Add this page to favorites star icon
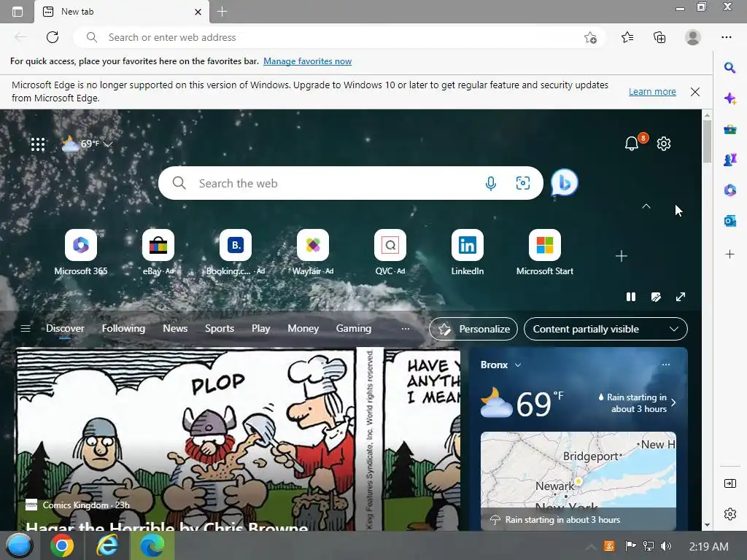This screenshot has width=747, height=560. 590,37
